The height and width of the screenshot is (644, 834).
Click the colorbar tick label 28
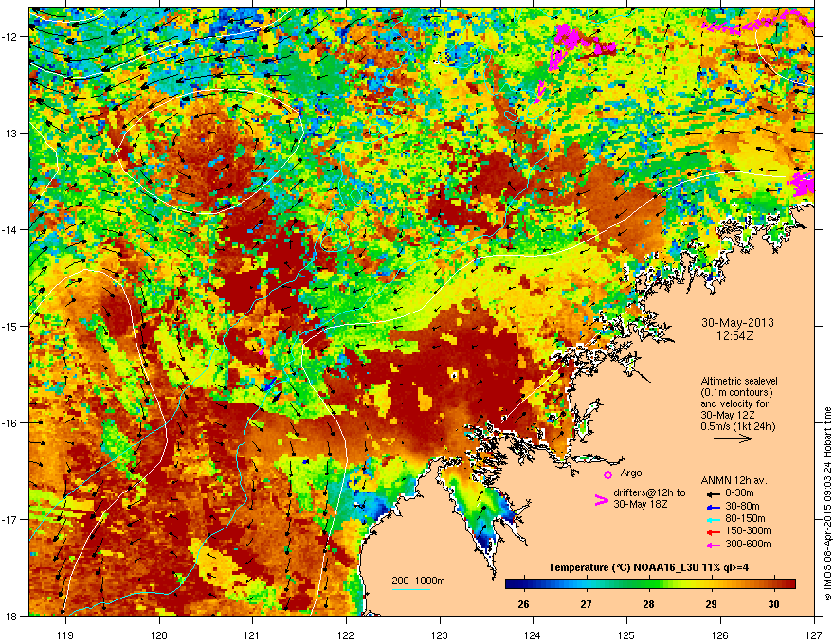click(x=648, y=604)
